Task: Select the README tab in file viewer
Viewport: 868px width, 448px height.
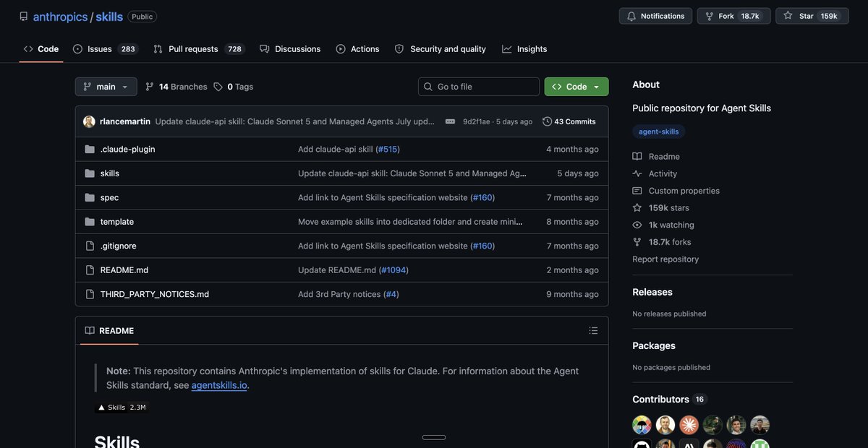Action: click(x=109, y=331)
